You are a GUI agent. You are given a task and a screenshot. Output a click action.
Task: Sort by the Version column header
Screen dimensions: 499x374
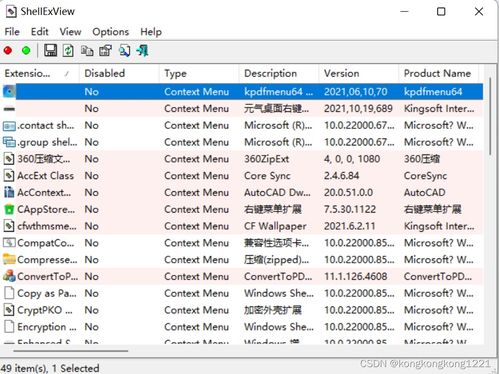coord(359,73)
